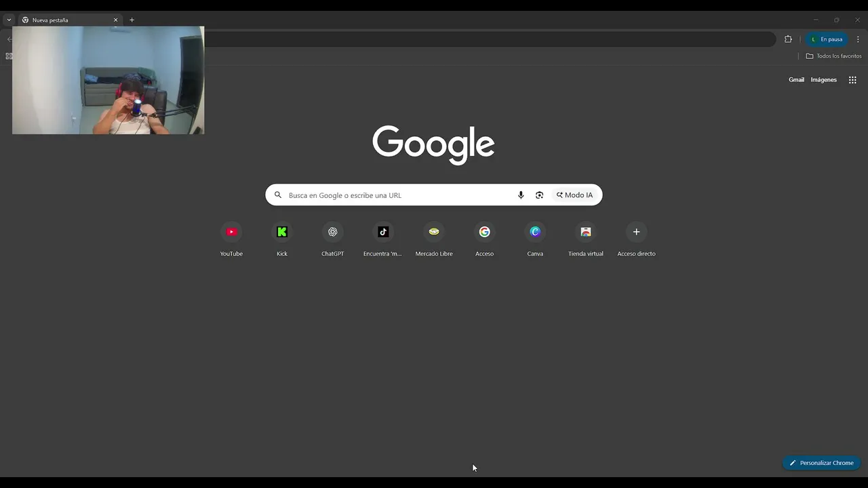Activate 'Modo IA' search
This screenshot has height=488, width=868.
coord(574,195)
